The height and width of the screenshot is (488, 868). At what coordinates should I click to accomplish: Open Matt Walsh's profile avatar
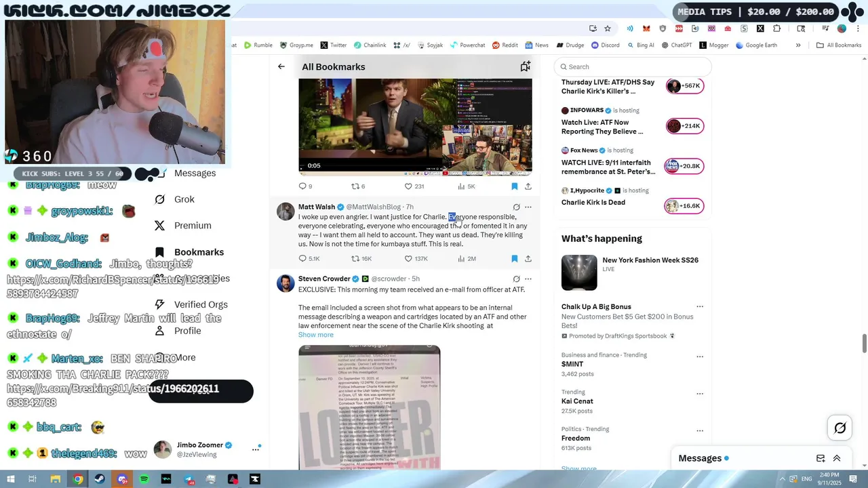285,211
